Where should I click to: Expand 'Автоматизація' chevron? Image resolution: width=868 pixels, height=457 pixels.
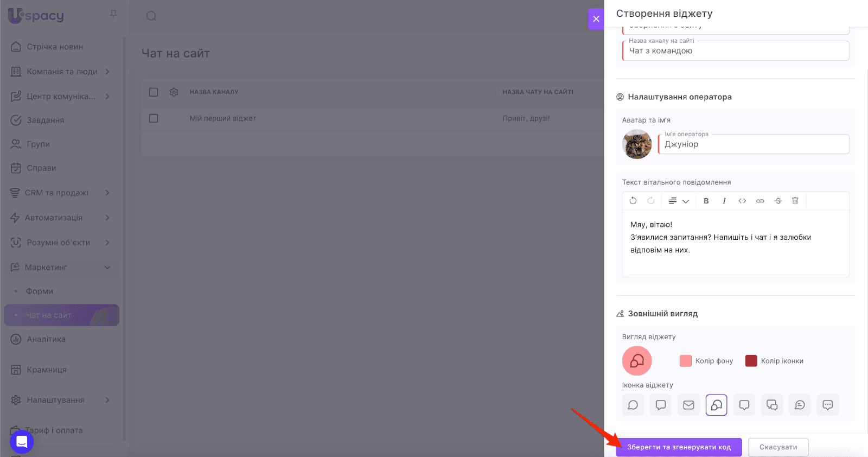pyautogui.click(x=107, y=218)
